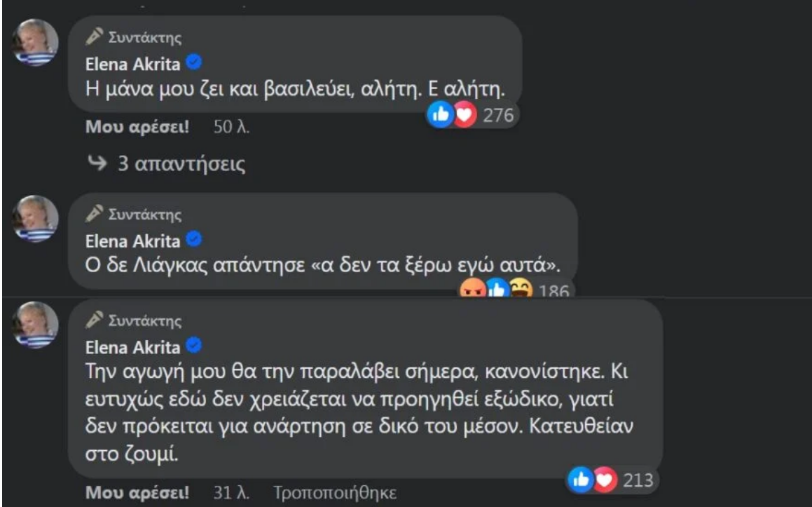Expand the 3 απαντήσεις replies
Image resolution: width=812 pixels, height=507 pixels.
coord(167,165)
